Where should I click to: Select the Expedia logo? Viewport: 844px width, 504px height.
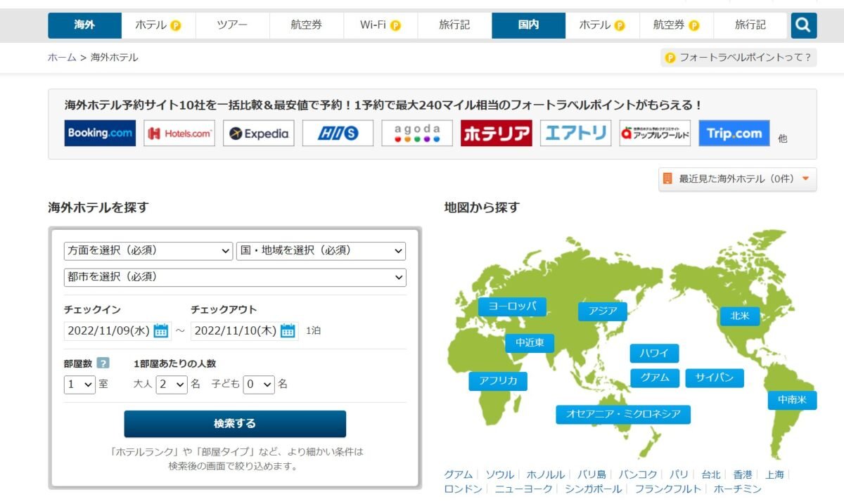click(x=258, y=133)
